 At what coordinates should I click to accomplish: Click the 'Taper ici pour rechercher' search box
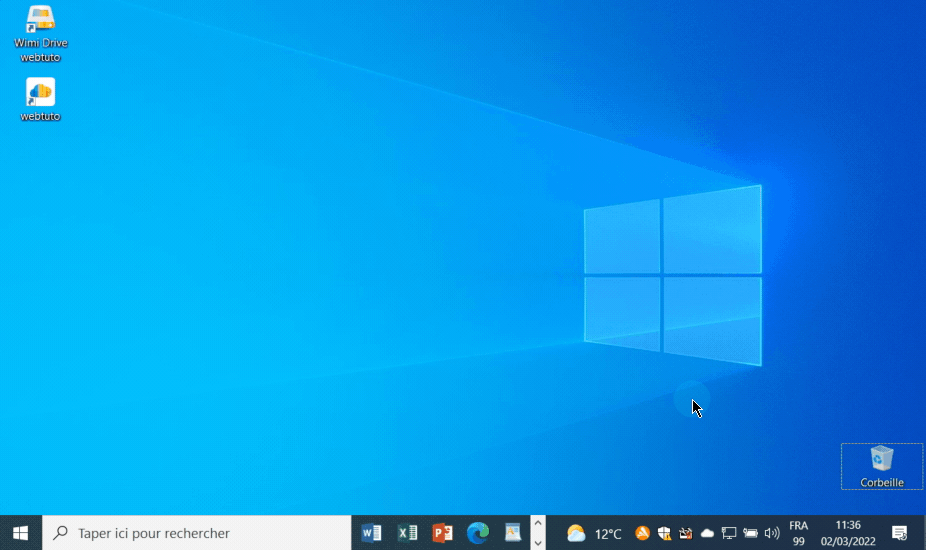point(197,533)
